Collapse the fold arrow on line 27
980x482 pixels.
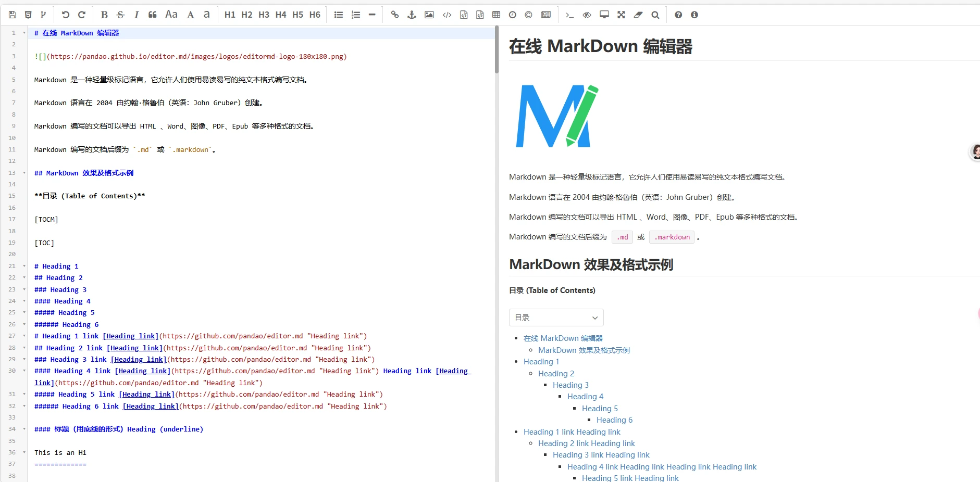24,336
